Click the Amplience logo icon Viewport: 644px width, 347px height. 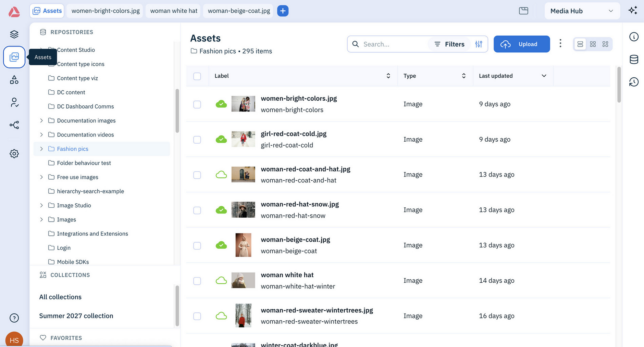(14, 12)
